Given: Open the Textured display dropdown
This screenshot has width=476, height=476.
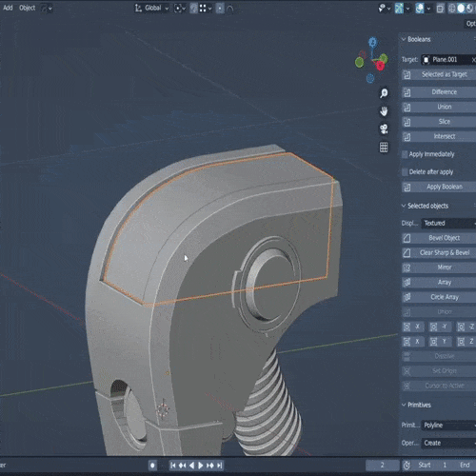Looking at the screenshot, I should click(448, 223).
